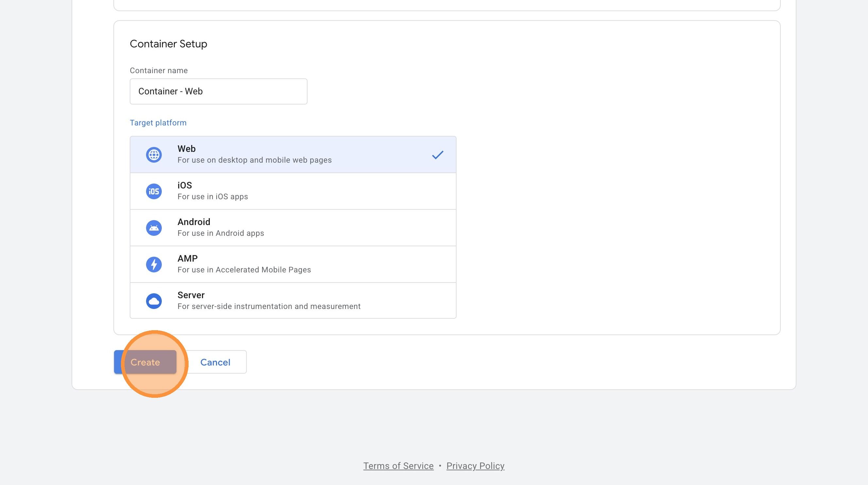Click the Android robot icon
Image resolution: width=868 pixels, height=485 pixels.
coord(154,227)
